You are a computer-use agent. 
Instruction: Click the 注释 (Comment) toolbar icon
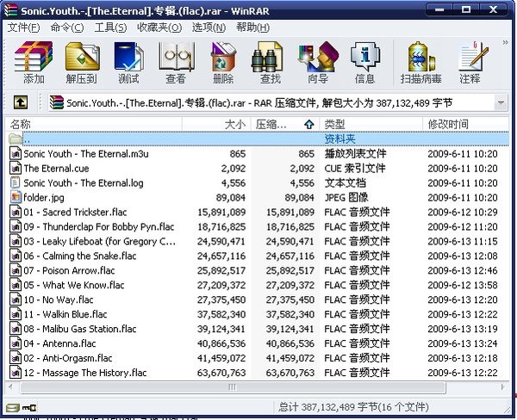coord(470,62)
